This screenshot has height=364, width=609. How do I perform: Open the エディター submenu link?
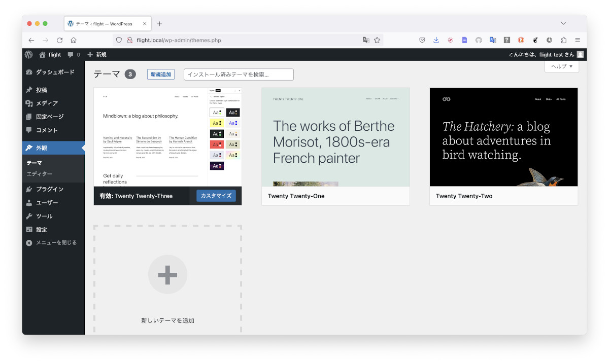click(40, 174)
